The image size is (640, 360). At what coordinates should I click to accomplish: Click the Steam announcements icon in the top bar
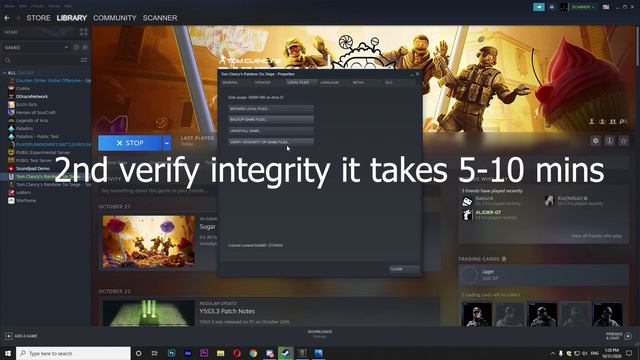(539, 7)
